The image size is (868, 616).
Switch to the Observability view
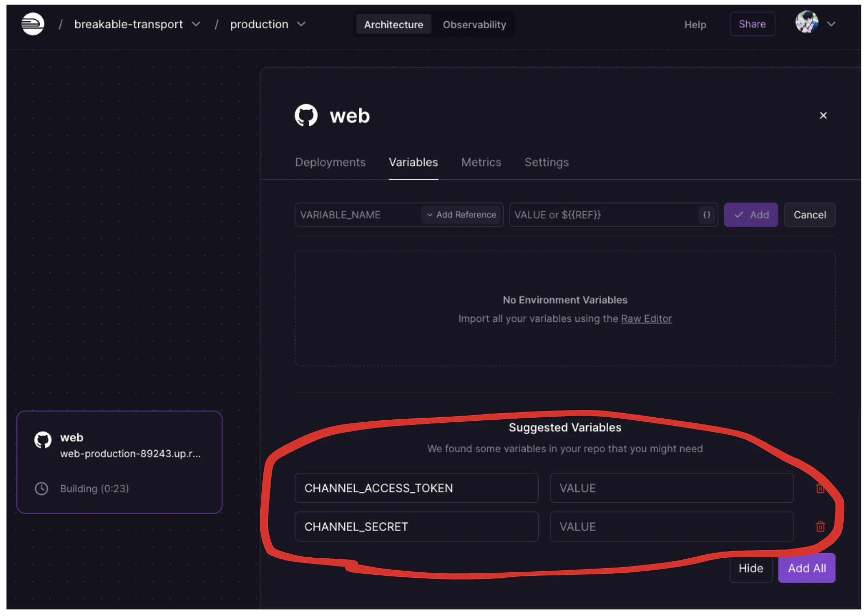pos(474,24)
